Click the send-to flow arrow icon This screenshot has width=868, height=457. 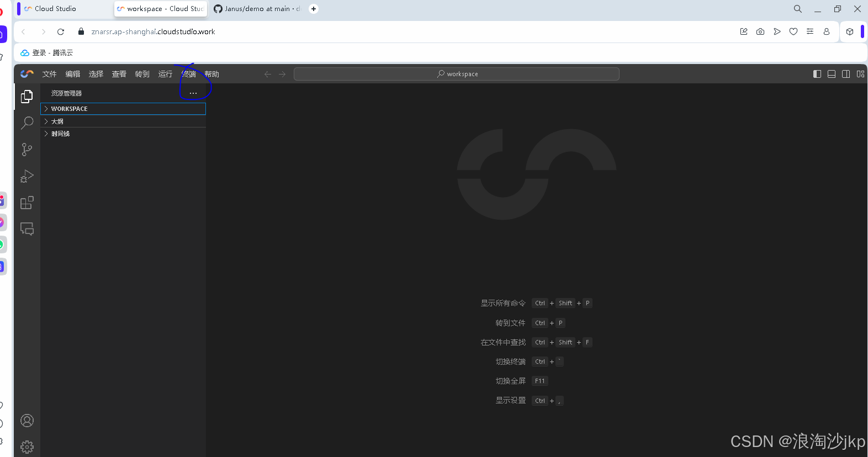777,31
